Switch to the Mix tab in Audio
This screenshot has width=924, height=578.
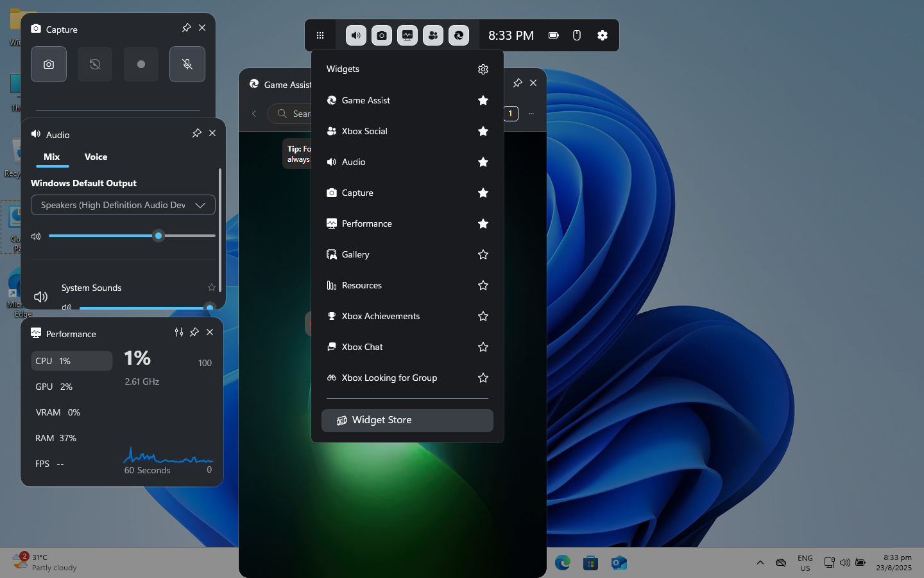pos(52,157)
